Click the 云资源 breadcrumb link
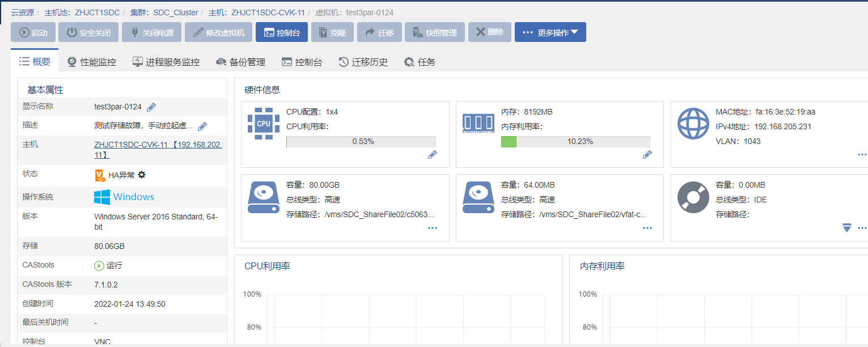This screenshot has height=347, width=868. point(23,12)
